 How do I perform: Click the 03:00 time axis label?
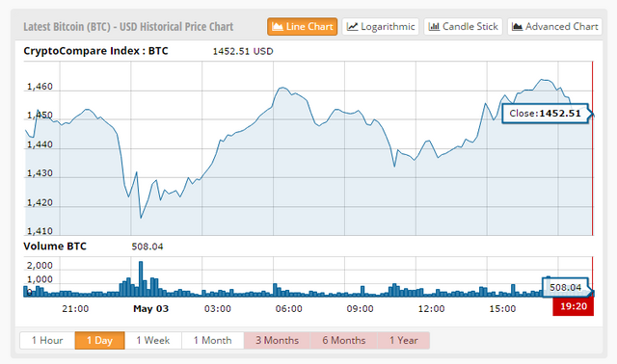[218, 309]
